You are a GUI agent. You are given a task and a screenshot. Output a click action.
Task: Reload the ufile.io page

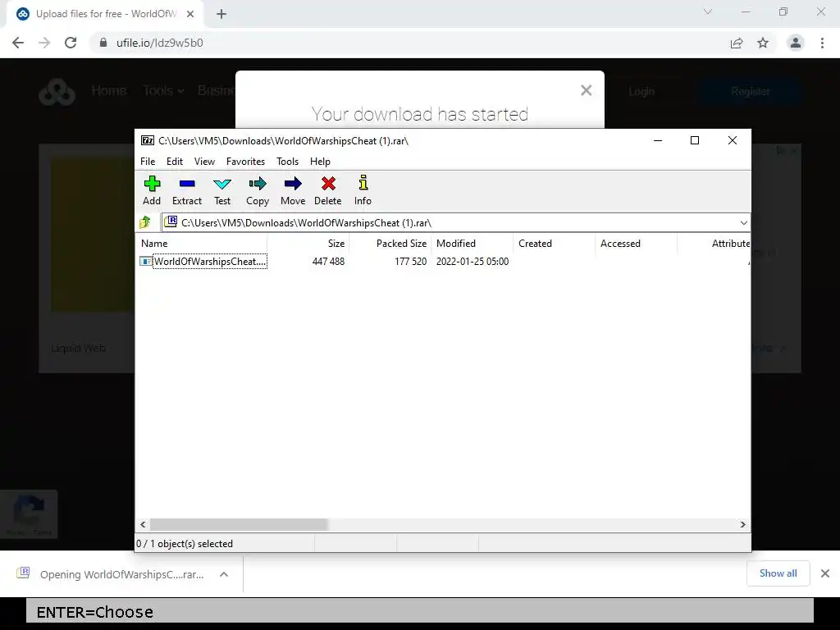[x=71, y=43]
